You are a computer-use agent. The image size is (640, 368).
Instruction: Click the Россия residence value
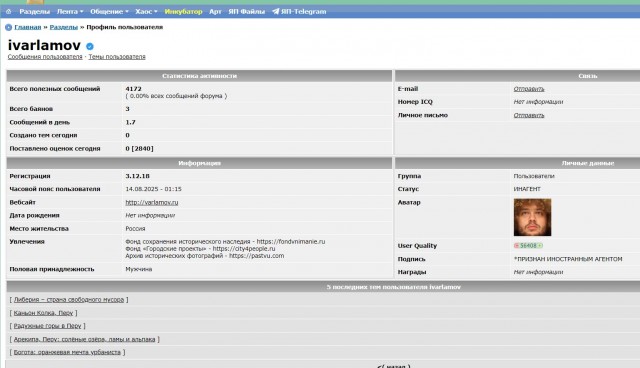point(135,229)
